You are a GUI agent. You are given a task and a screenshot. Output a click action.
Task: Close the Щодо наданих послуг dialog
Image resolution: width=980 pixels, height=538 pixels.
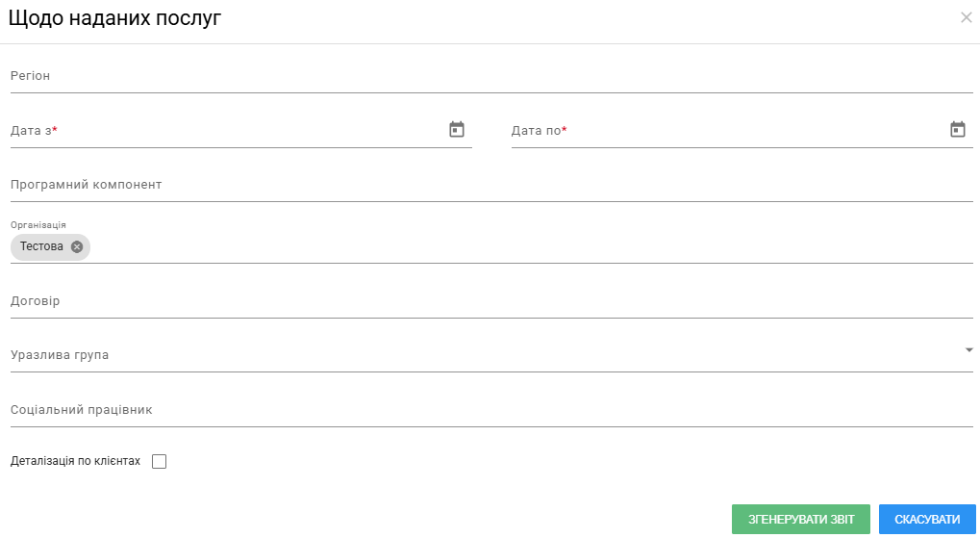click(967, 17)
